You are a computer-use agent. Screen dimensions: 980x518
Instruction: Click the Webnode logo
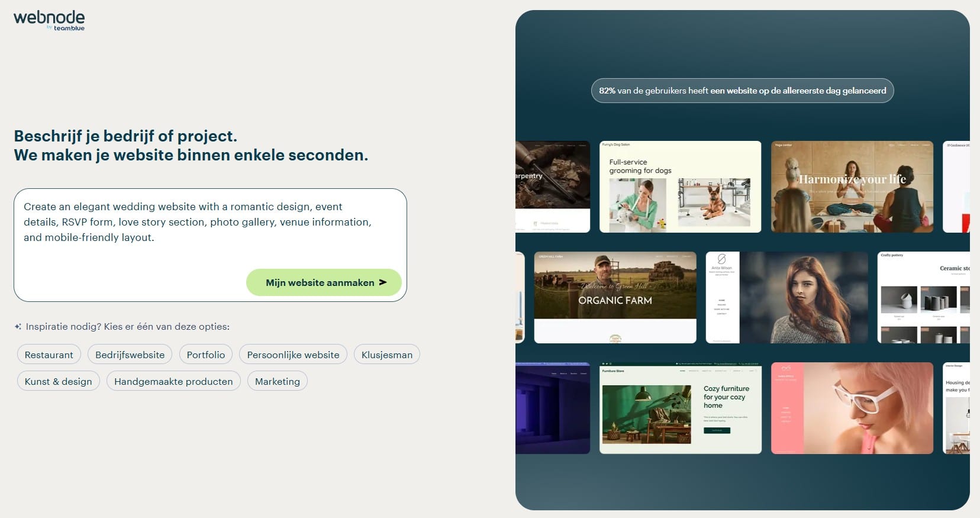(49, 20)
